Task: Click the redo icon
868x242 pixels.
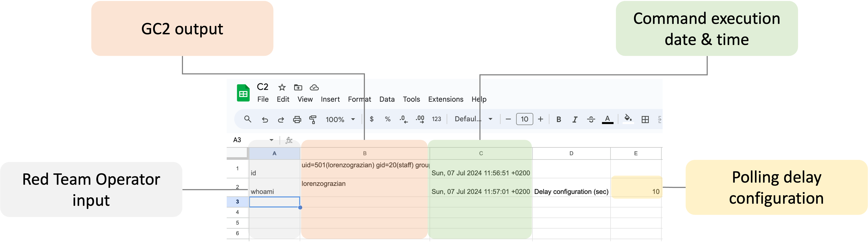Action: (x=281, y=120)
